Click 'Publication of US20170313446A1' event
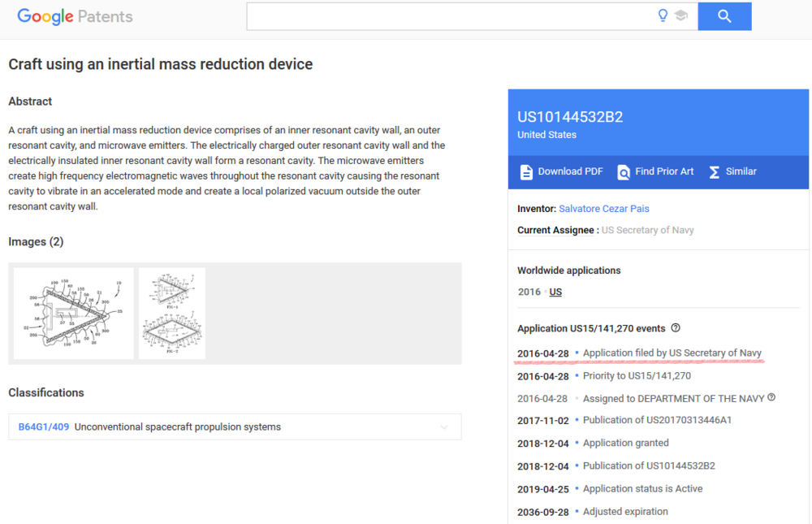 657,420
